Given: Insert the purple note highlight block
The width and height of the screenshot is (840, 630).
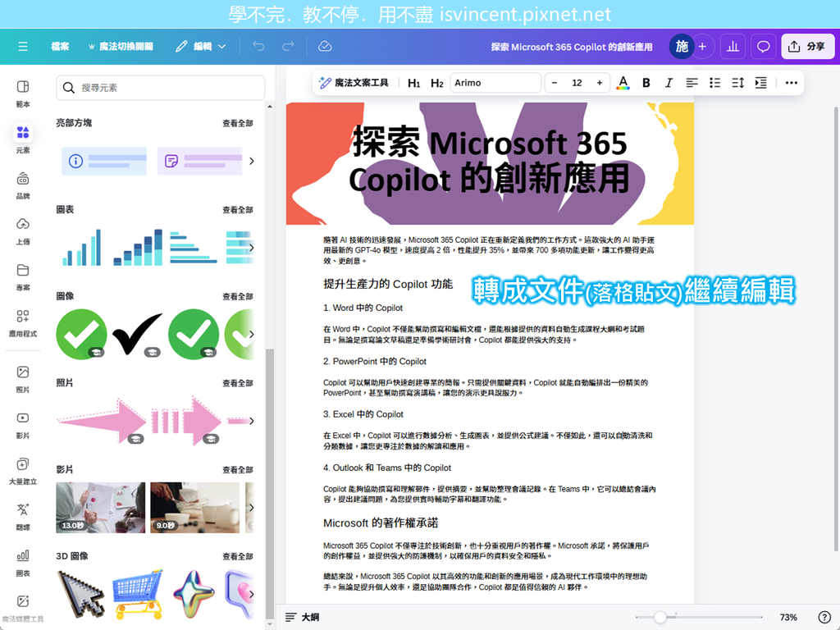Looking at the screenshot, I should pyautogui.click(x=200, y=161).
